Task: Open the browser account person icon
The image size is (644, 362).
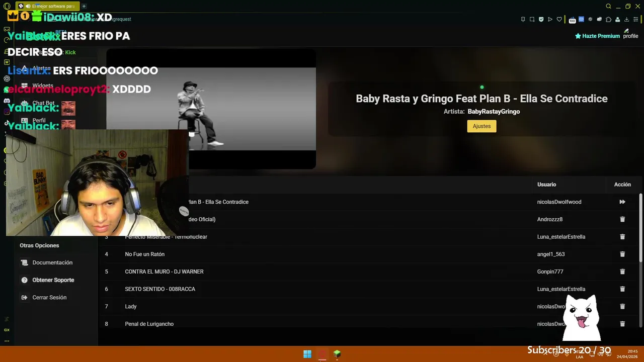Action: (617, 20)
